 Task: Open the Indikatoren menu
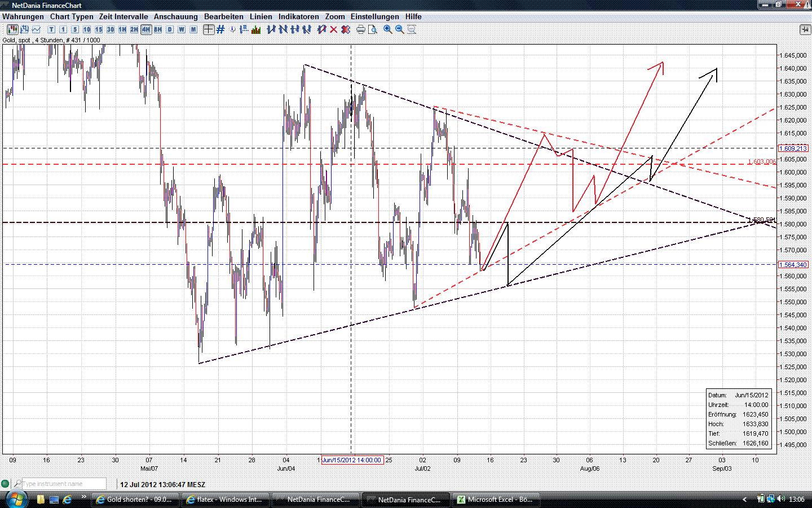coord(299,16)
